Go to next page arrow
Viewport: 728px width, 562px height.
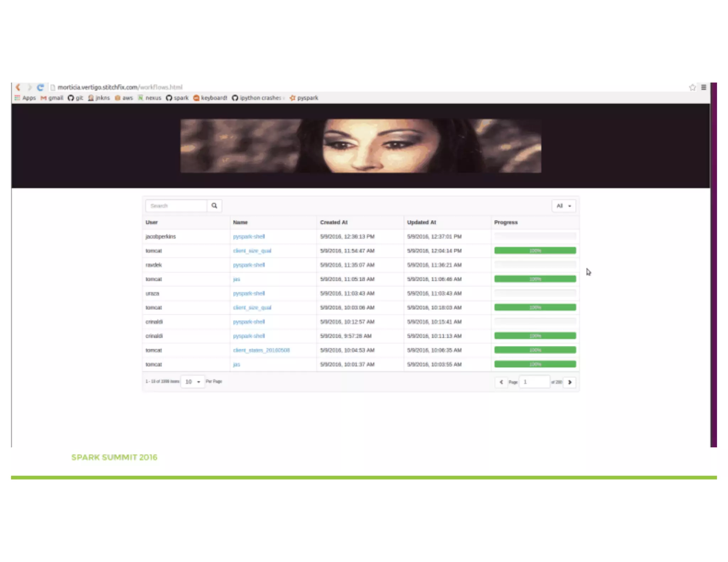tap(570, 382)
